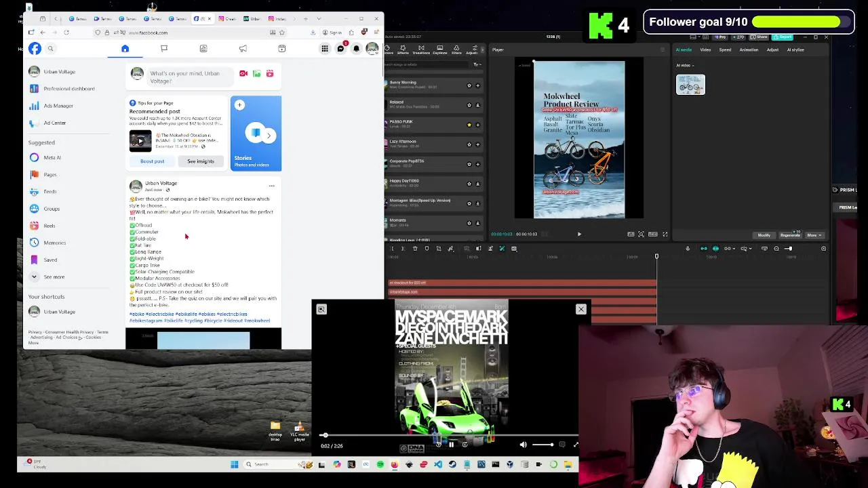The height and width of the screenshot is (488, 868).
Task: Open Facebook account profile menu
Action: click(x=372, y=49)
